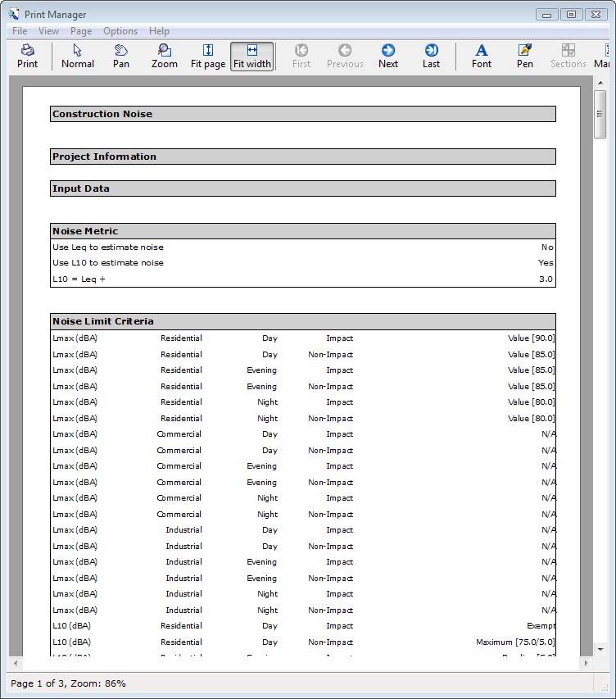Click the Noise Limit Criteria section header
616x699 pixels.
tap(302, 321)
